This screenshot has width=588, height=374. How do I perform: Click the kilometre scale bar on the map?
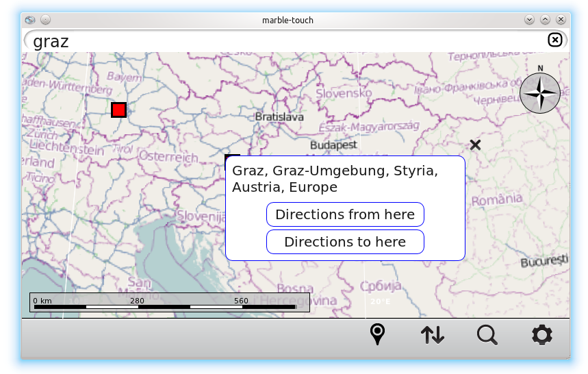coord(169,303)
